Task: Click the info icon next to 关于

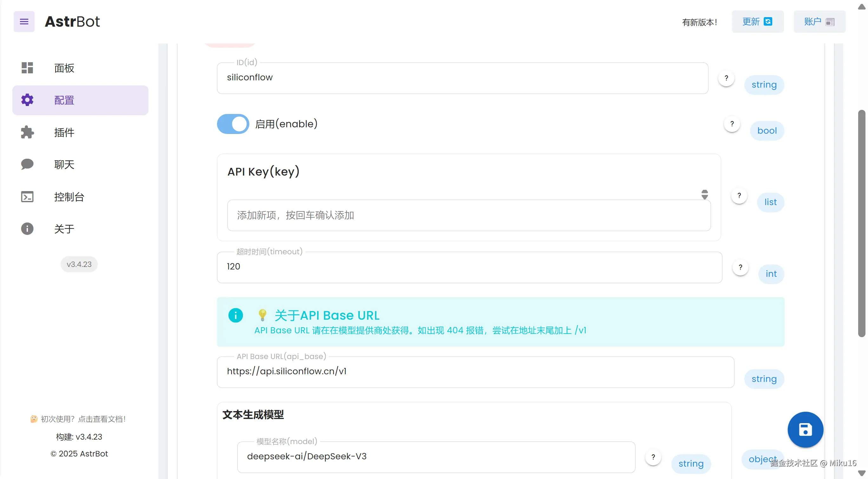Action: coord(27,229)
